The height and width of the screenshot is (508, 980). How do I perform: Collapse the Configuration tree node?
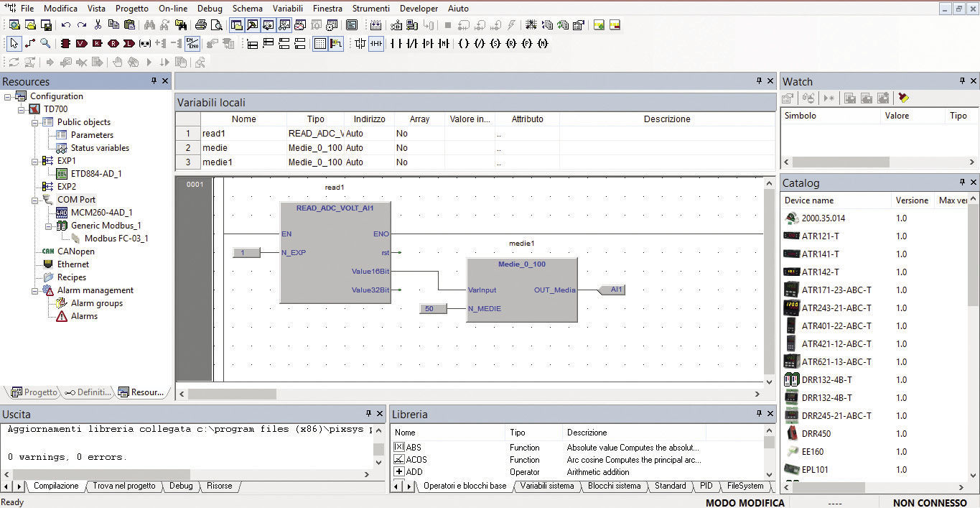[x=6, y=96]
